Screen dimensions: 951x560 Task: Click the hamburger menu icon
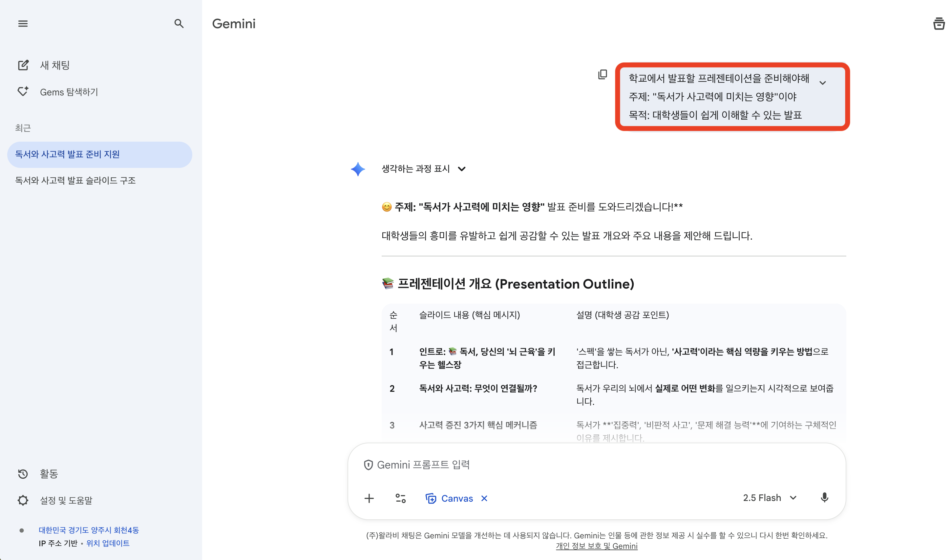(x=23, y=24)
